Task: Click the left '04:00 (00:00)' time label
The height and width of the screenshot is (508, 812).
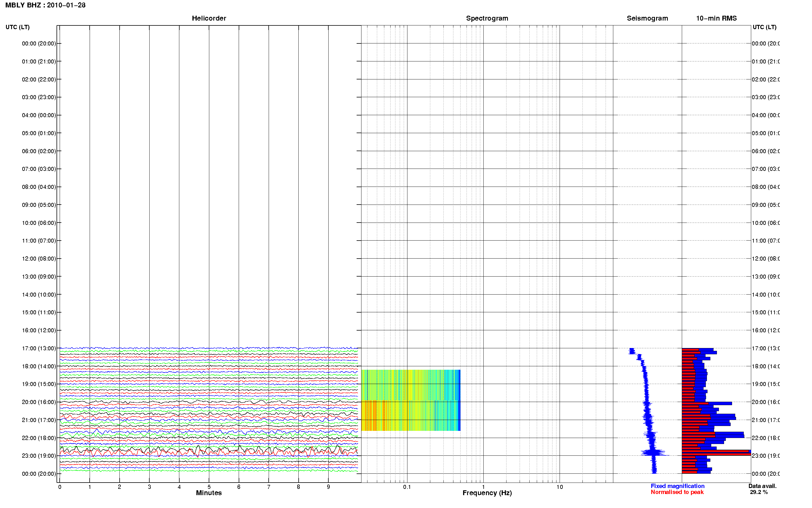Action: pos(39,115)
